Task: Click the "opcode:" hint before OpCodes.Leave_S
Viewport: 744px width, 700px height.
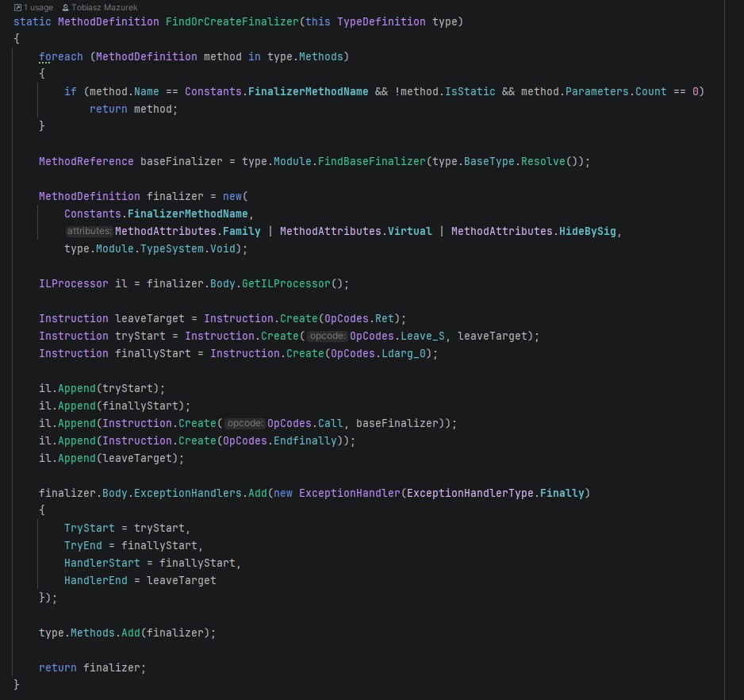Action: (327, 337)
